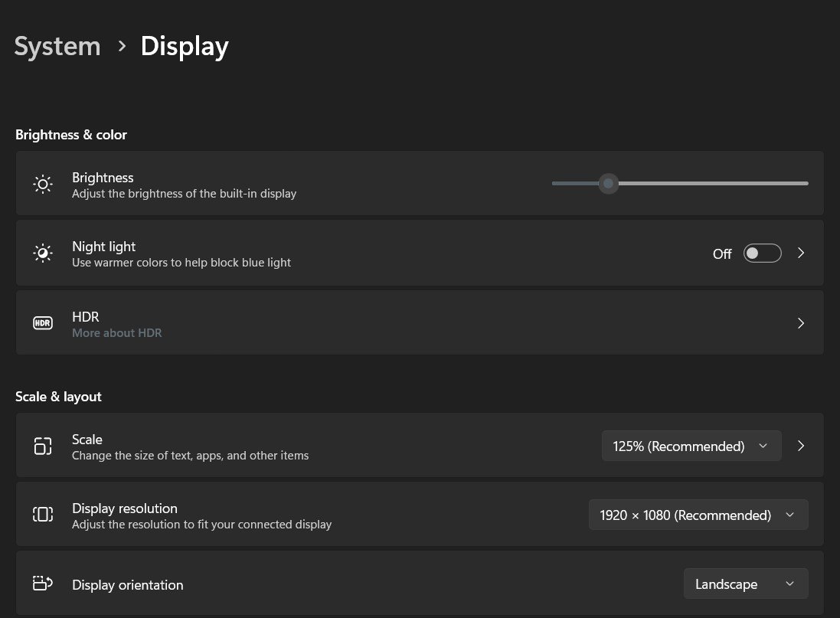
Task: Click the Brightness sun icon
Action: coord(43,184)
